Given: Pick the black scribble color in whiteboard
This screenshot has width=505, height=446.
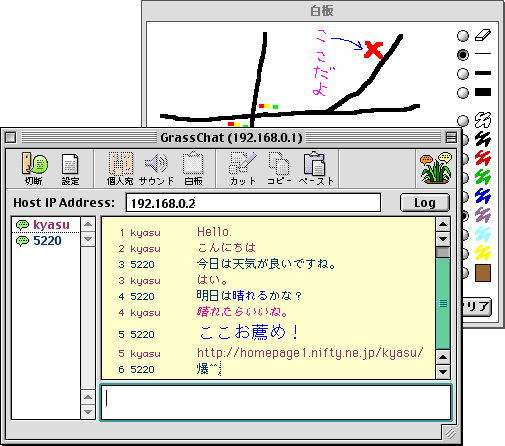Looking at the screenshot, I should tap(483, 139).
